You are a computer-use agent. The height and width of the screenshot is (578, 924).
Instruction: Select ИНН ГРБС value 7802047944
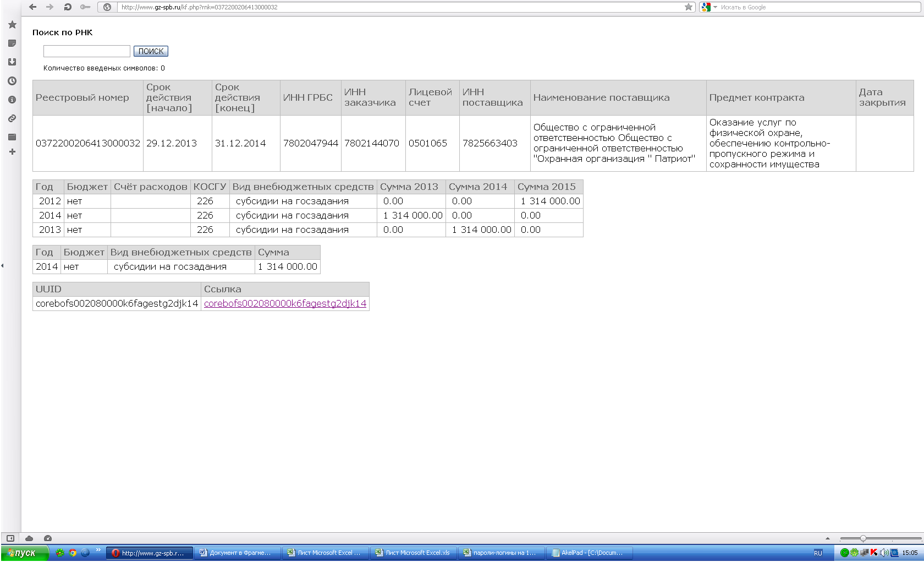311,143
